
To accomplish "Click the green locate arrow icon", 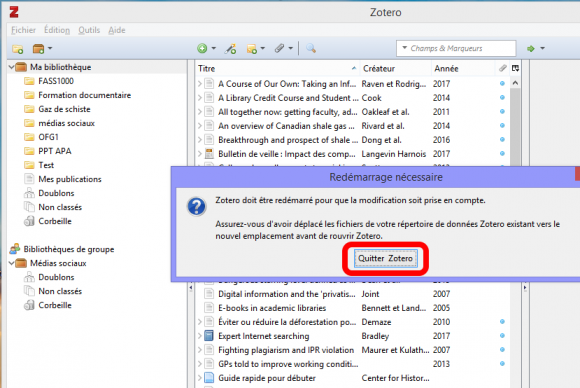I will point(531,48).
